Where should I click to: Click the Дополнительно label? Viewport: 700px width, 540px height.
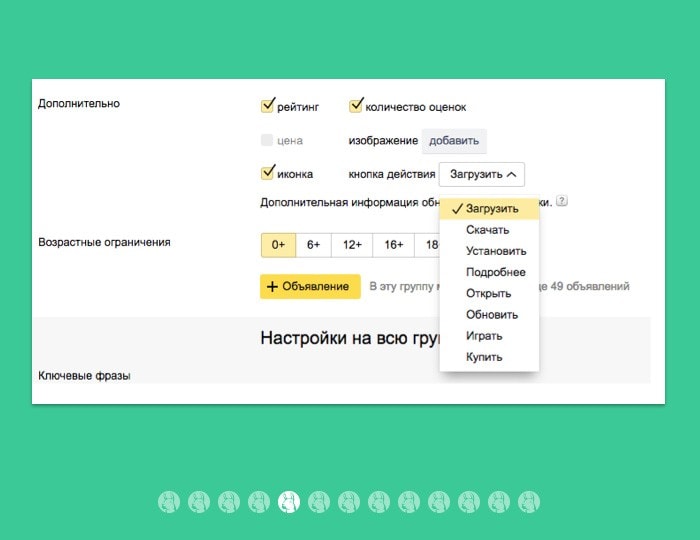pos(79,104)
